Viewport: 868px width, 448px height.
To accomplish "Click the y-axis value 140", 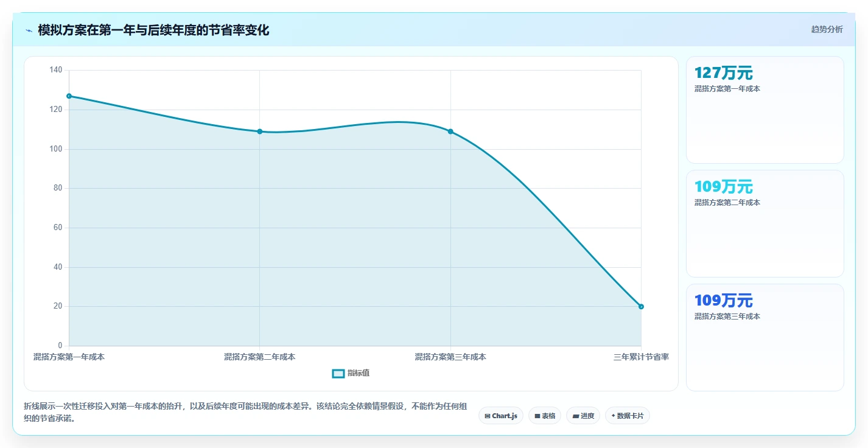I will tap(56, 71).
